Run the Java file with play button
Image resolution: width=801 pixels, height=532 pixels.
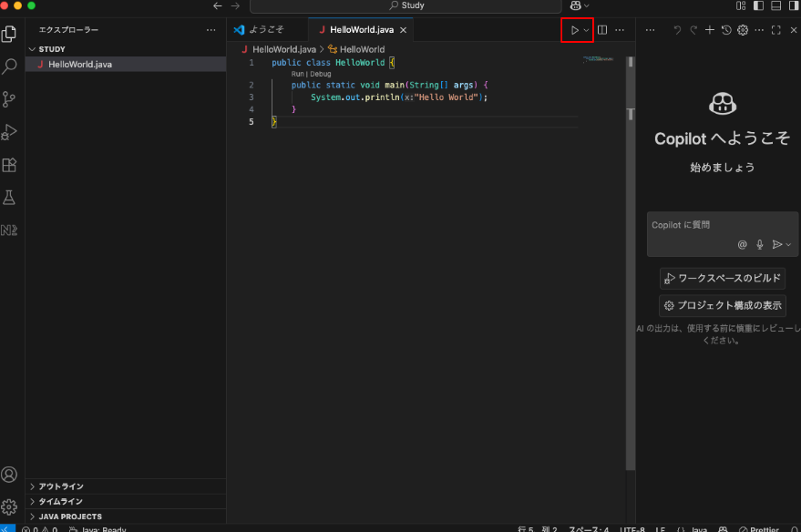tap(574, 30)
